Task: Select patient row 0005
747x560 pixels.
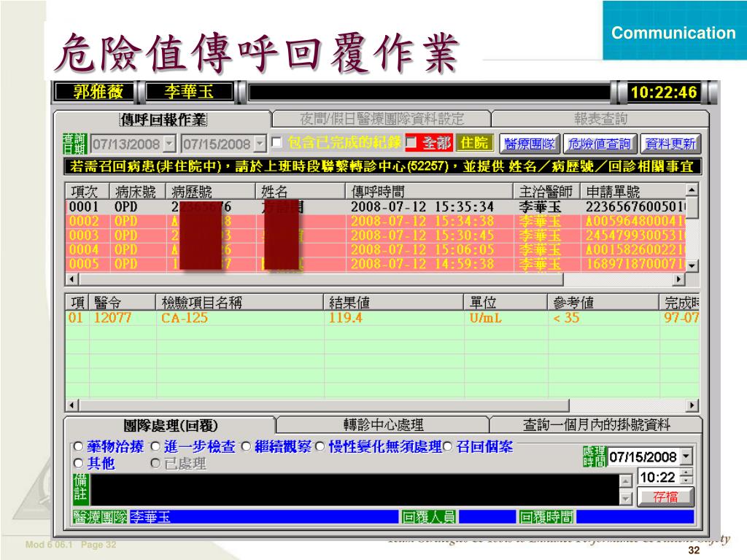Action: [376, 264]
